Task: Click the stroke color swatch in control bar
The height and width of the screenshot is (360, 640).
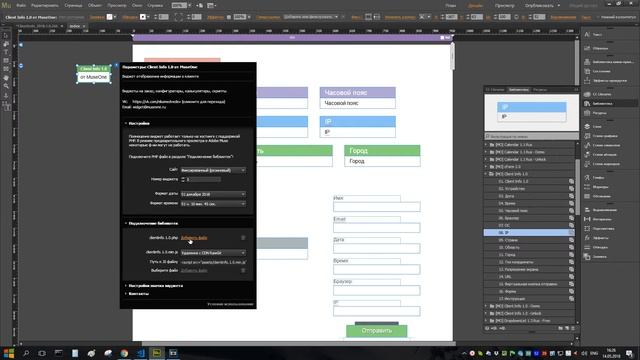Action: (143, 17)
